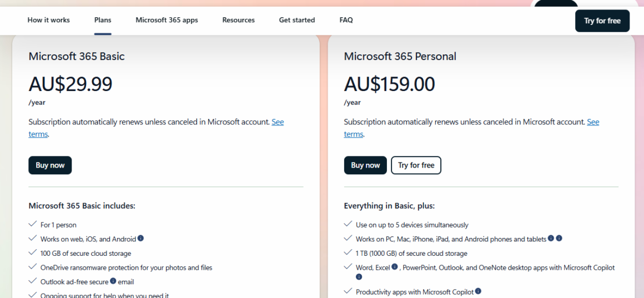644x298 pixels.
Task: Jump to Get started section
Action: [x=297, y=20]
